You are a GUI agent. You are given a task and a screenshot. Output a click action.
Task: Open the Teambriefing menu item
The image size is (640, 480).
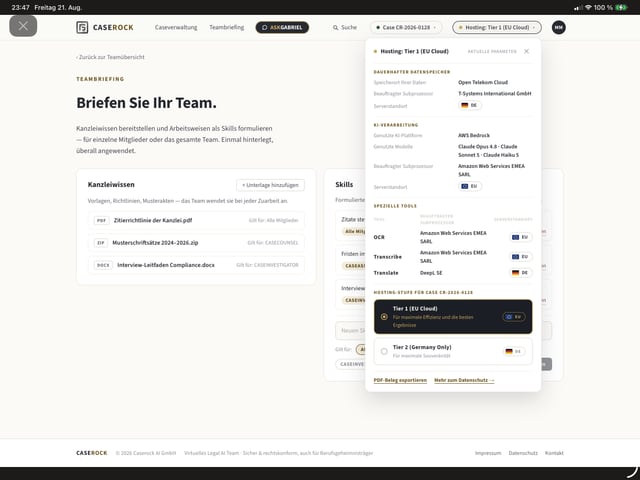point(227,27)
